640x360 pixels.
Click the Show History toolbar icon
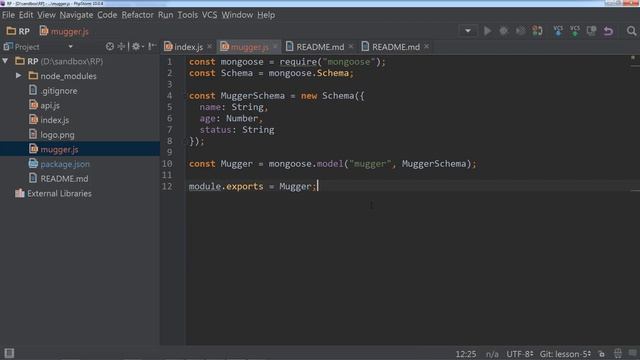coord(591,31)
